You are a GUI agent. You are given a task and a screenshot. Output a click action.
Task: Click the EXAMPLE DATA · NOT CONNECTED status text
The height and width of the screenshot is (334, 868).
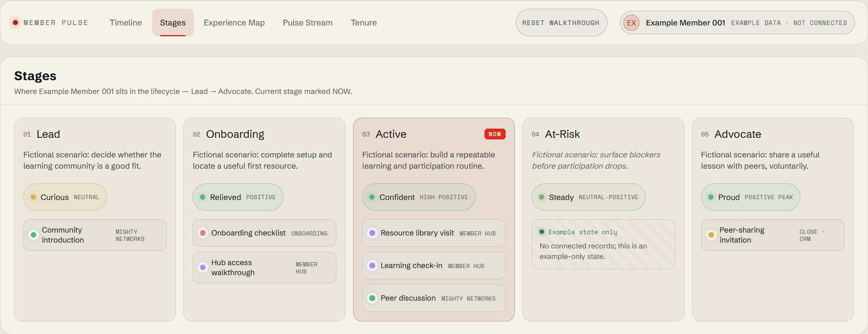[789, 23]
